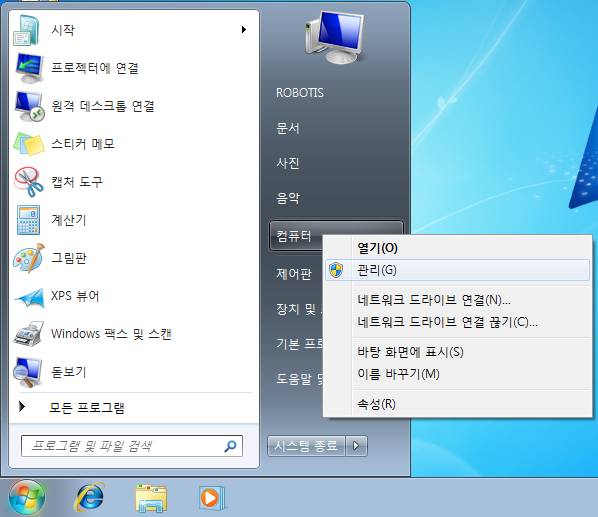Open 제어판 link in Start menu
Screen dimensions: 598x517
(294, 273)
